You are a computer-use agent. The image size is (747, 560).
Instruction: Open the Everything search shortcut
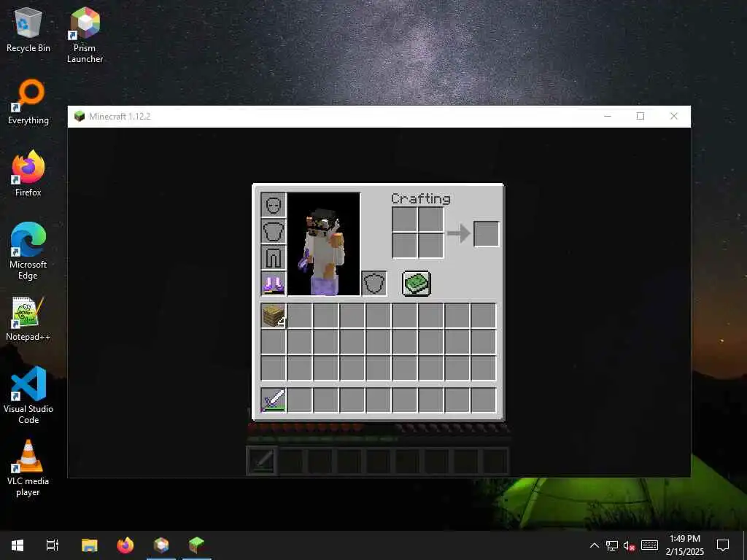click(x=28, y=102)
